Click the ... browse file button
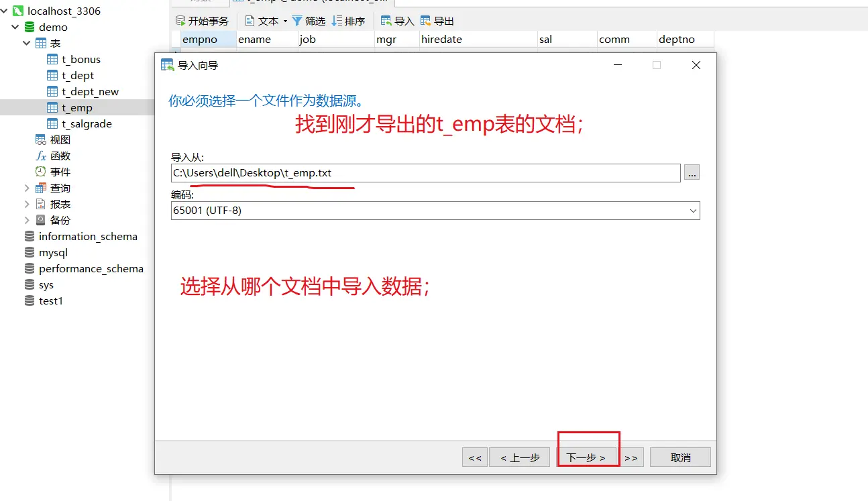 692,173
